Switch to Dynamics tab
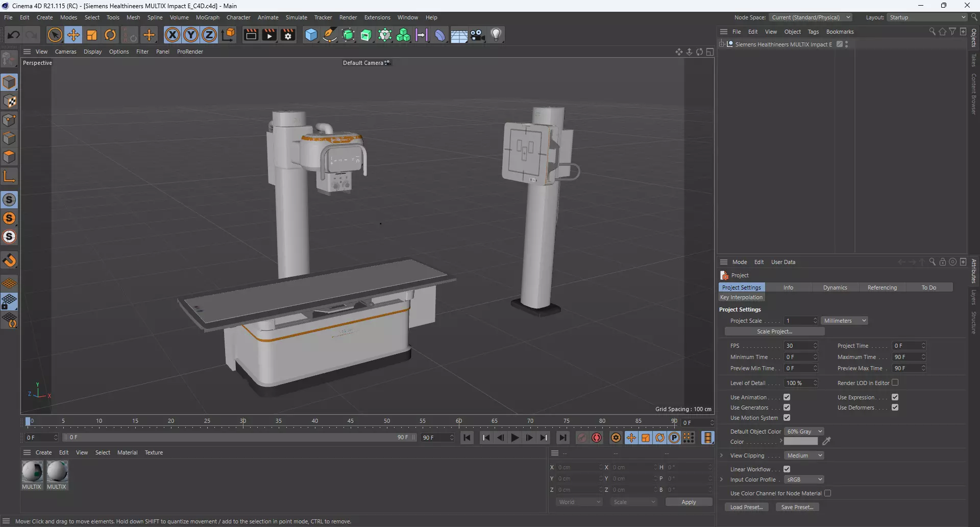 click(x=835, y=288)
